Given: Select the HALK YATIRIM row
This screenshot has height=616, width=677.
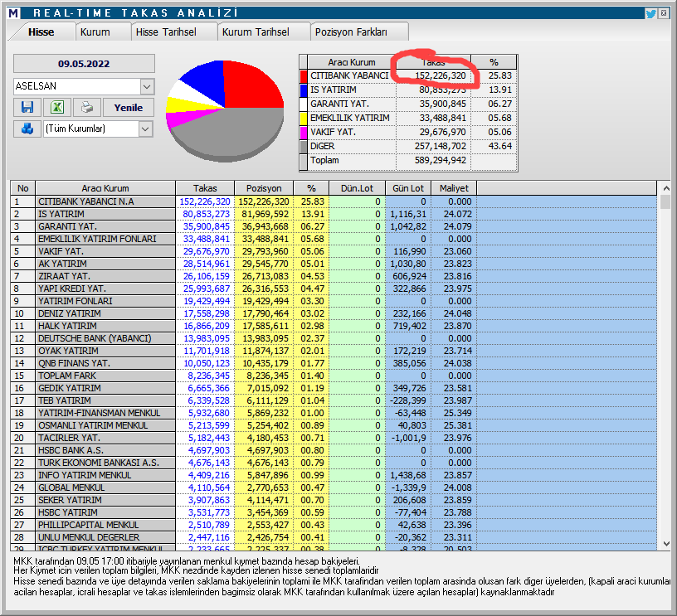Looking at the screenshot, I should tap(334, 326).
